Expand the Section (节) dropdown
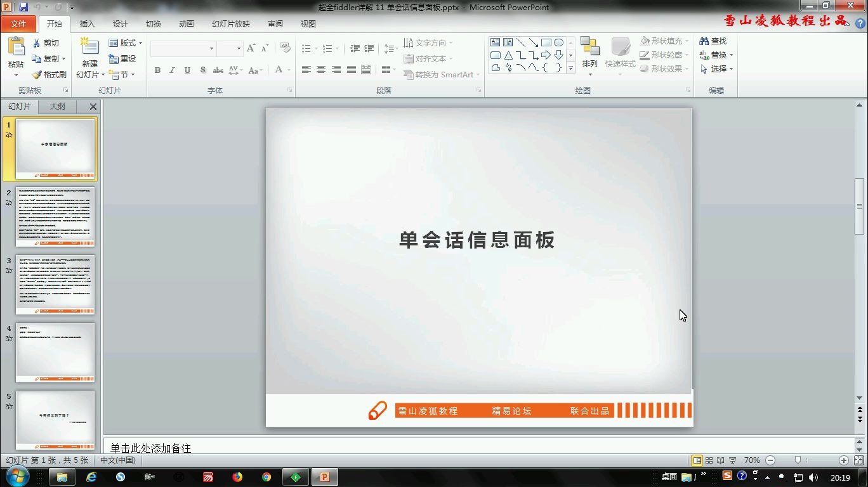This screenshot has height=487, width=868. (122, 75)
